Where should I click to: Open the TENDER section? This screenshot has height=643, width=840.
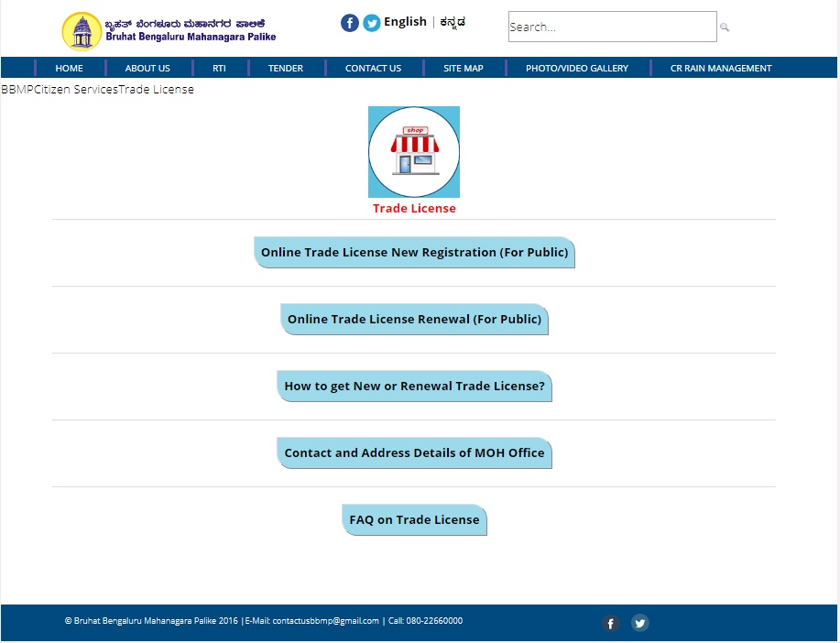[x=285, y=68]
